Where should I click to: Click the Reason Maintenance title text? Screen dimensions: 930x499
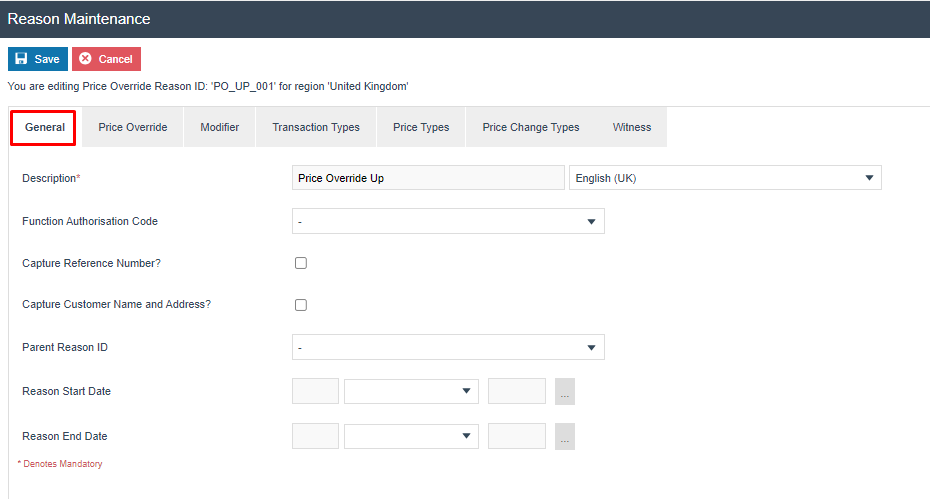[x=79, y=19]
